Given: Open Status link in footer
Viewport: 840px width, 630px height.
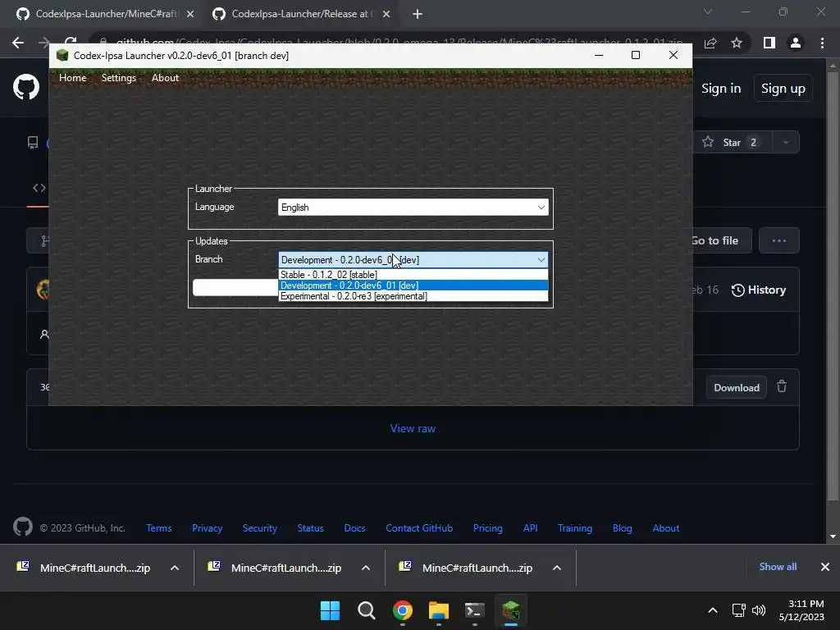Looking at the screenshot, I should coord(310,528).
